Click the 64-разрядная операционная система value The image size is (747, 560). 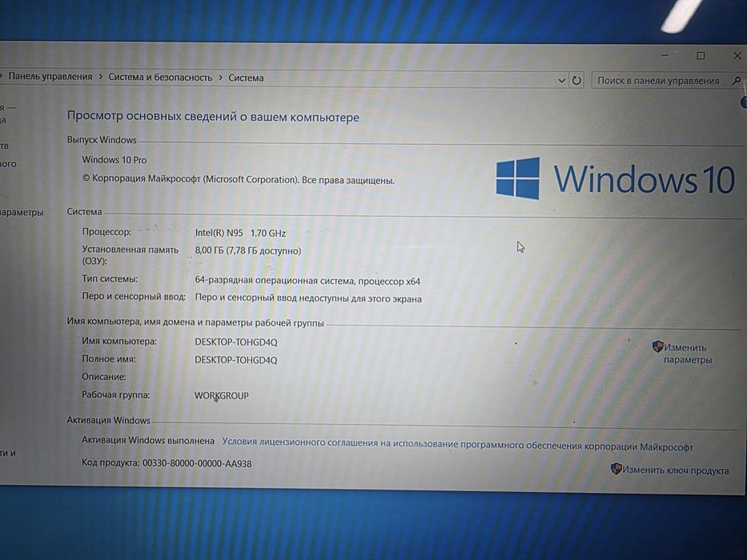click(x=307, y=281)
